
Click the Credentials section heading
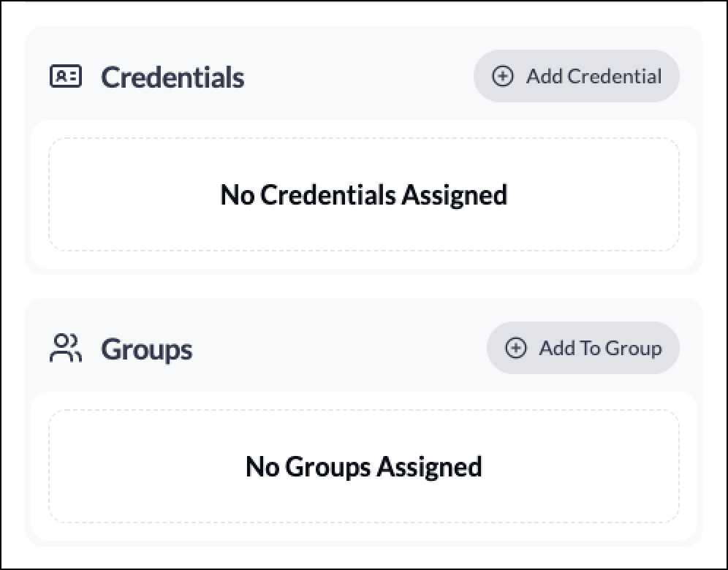pyautogui.click(x=172, y=77)
